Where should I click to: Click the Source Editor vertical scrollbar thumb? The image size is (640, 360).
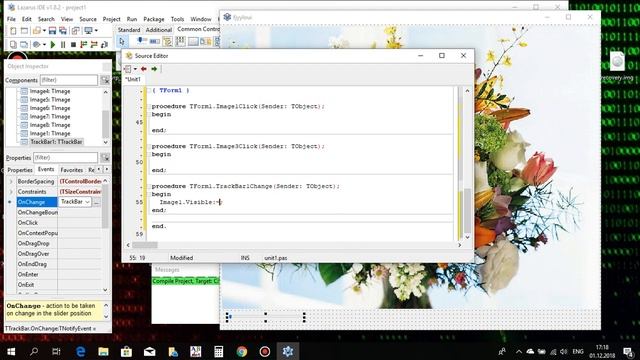click(467, 210)
